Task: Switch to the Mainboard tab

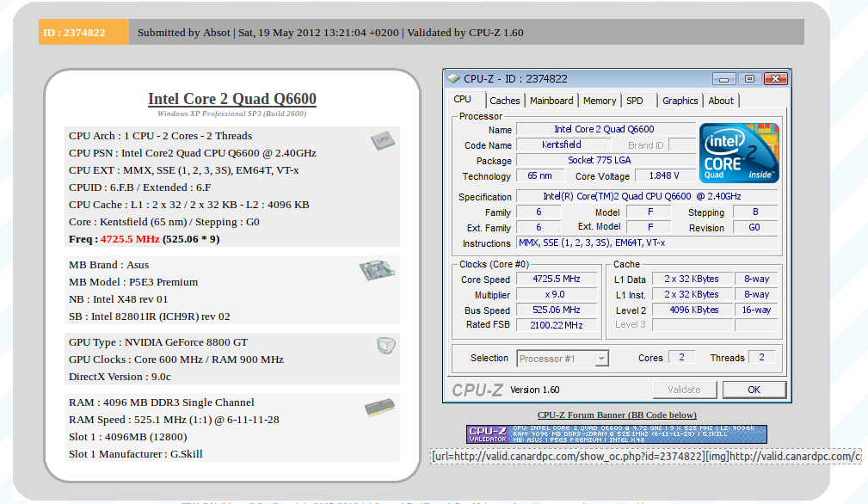Action: coord(551,101)
